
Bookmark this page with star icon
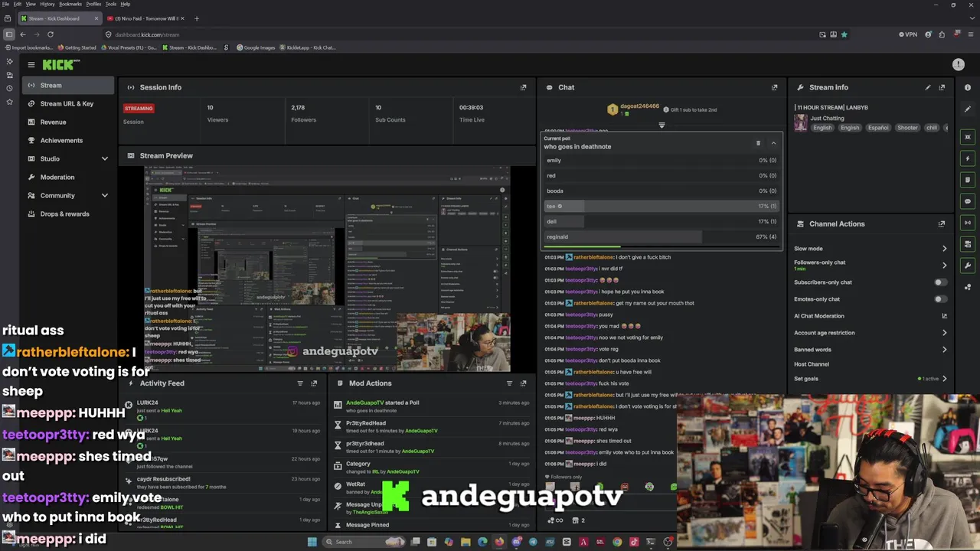click(x=844, y=34)
